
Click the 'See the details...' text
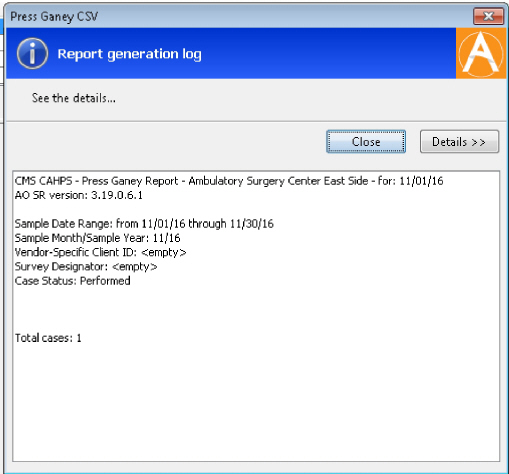(74, 98)
